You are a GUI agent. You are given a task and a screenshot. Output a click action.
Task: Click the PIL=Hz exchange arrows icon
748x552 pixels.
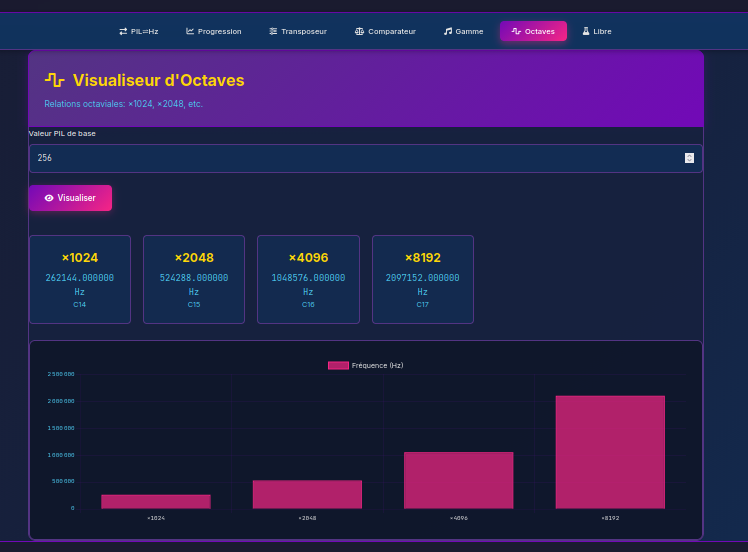point(123,31)
